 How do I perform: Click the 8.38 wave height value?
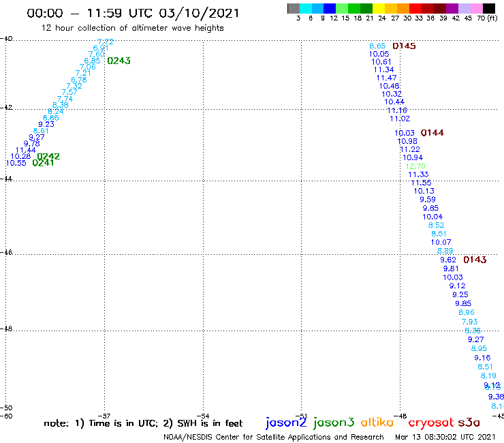coord(61,105)
